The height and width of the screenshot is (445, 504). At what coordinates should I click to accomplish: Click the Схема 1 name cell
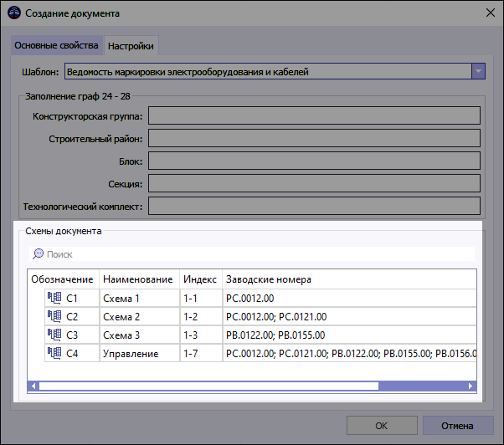pos(140,299)
